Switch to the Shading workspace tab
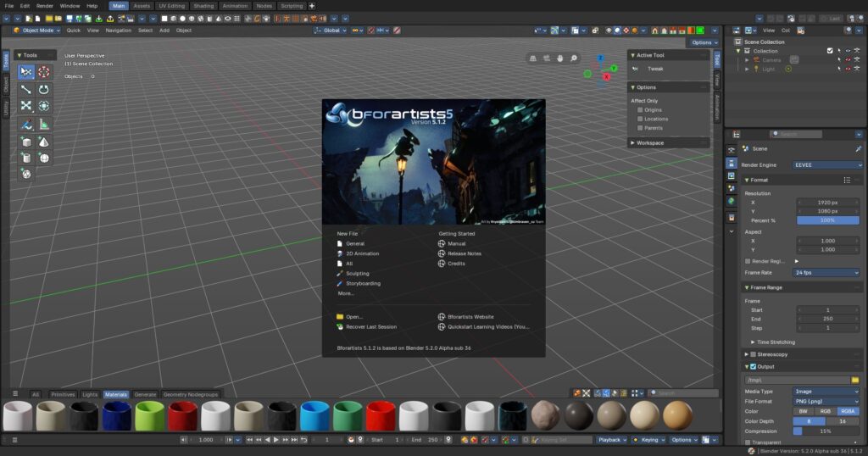This screenshot has width=868, height=456. pos(203,6)
